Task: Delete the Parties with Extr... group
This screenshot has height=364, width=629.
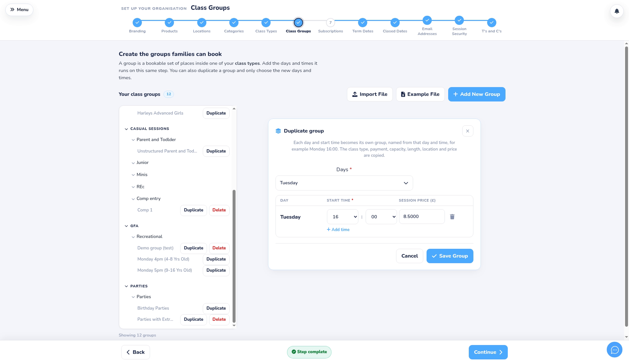Action: click(x=219, y=319)
